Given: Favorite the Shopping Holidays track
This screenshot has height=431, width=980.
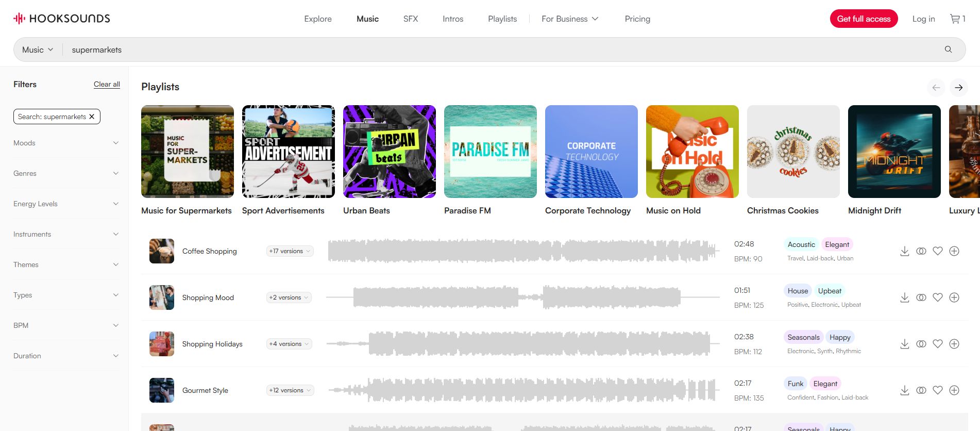Looking at the screenshot, I should tap(938, 344).
